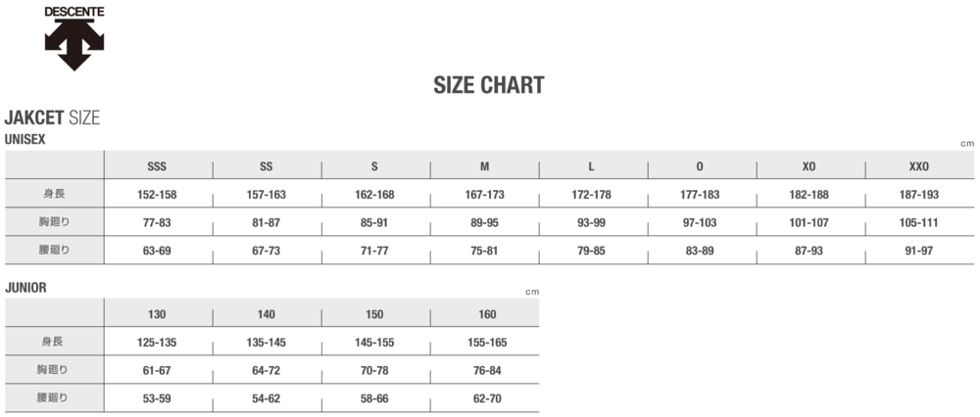980x417 pixels.
Task: Select junior size 130 column header
Action: click(x=157, y=314)
